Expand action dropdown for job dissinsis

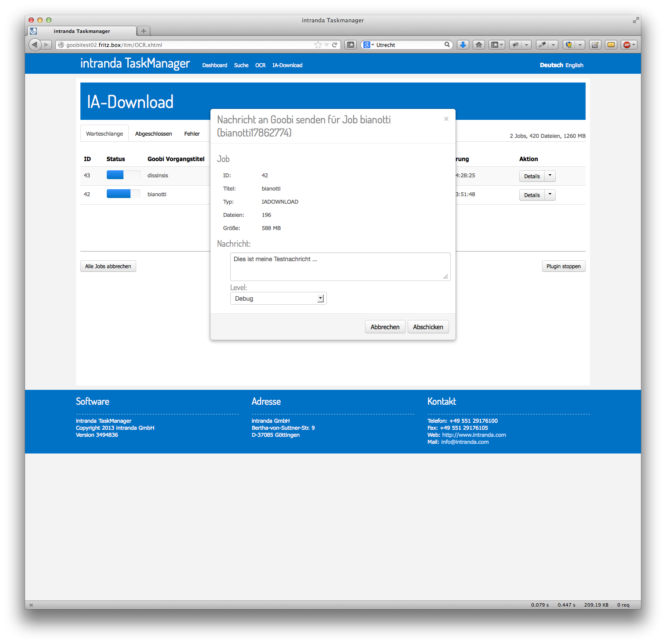550,176
